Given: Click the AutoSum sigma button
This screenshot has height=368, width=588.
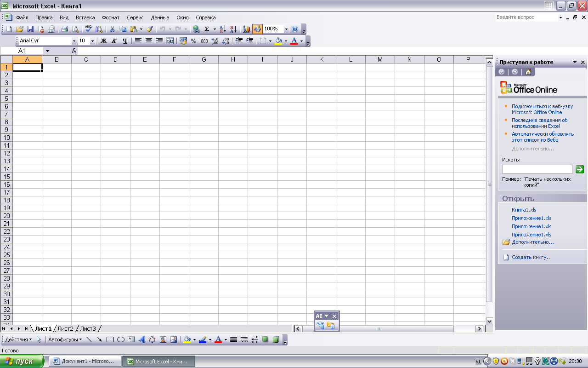Looking at the screenshot, I should (207, 29).
